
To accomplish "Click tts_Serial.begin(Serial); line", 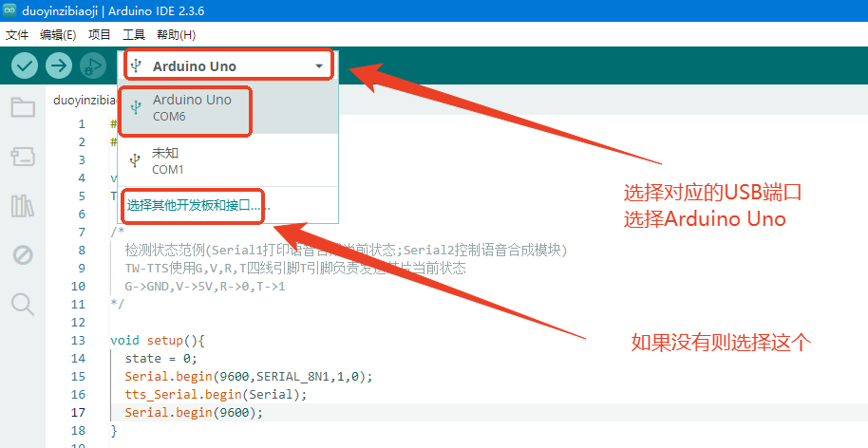I will click(216, 394).
